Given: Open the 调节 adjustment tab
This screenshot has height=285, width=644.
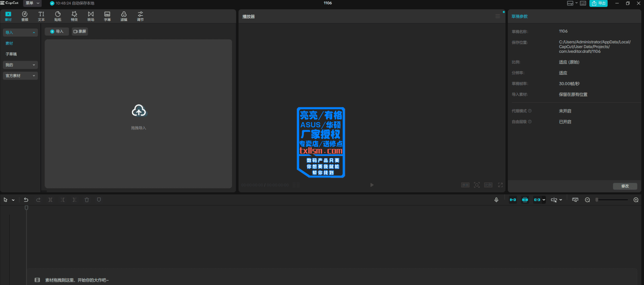Looking at the screenshot, I should [140, 16].
